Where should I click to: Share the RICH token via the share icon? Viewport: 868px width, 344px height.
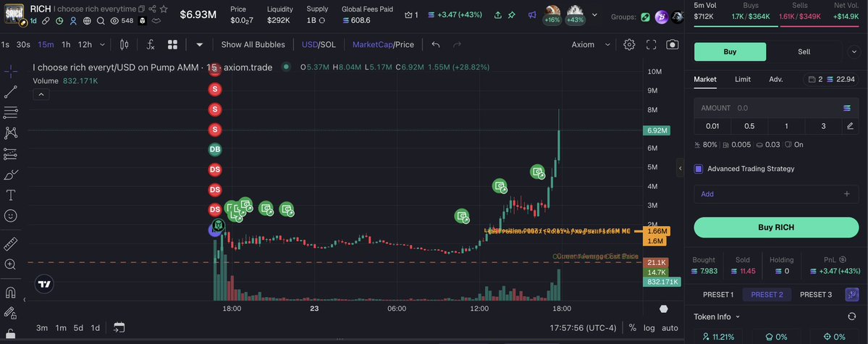[152, 9]
